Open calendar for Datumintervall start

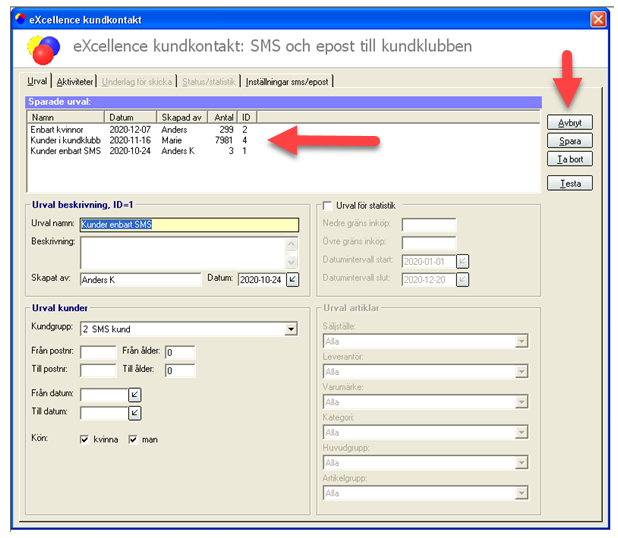462,261
